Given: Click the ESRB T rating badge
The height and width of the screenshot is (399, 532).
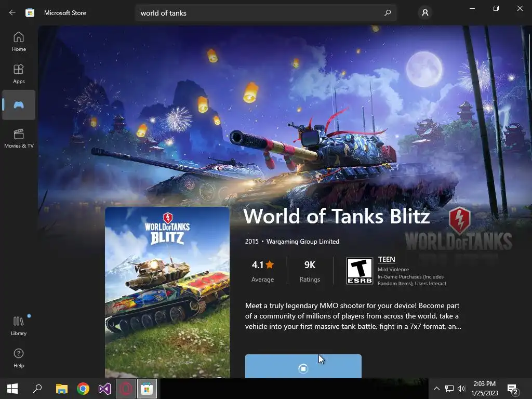Looking at the screenshot, I should click(360, 271).
